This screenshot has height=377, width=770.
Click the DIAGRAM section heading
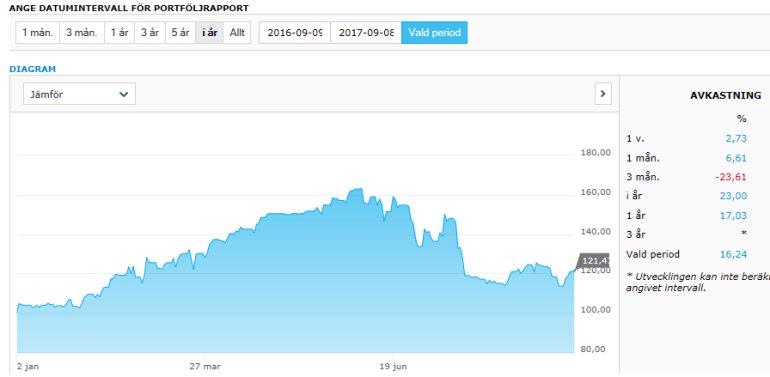(x=32, y=69)
